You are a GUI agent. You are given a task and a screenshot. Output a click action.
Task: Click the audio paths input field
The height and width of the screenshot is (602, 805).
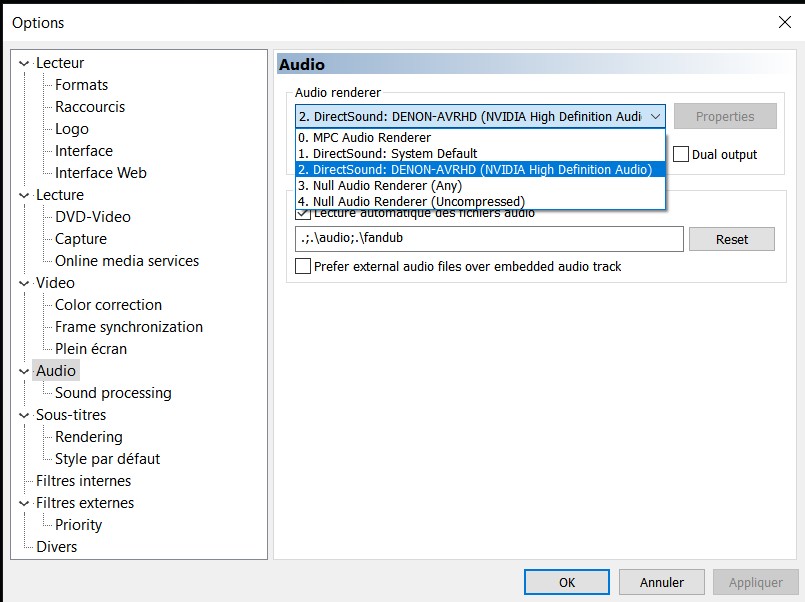(489, 239)
